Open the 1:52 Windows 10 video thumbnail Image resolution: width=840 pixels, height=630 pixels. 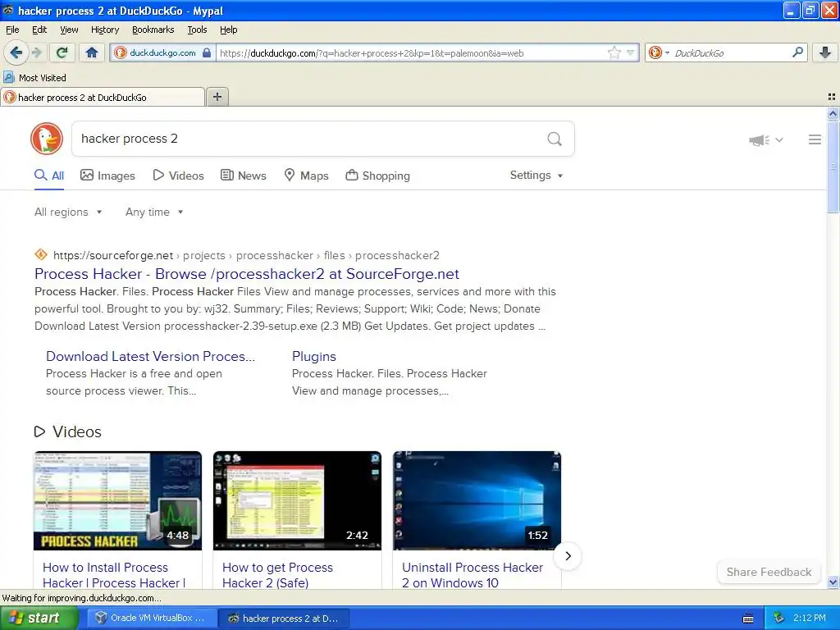pyautogui.click(x=477, y=500)
